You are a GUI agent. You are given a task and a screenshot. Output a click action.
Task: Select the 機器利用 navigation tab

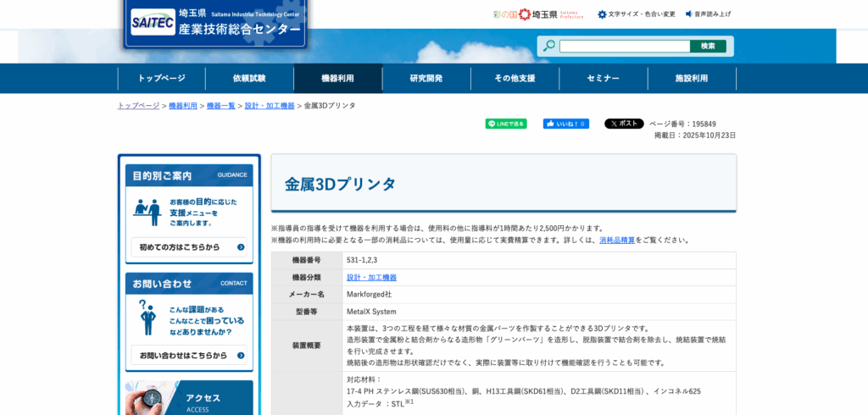[337, 79]
